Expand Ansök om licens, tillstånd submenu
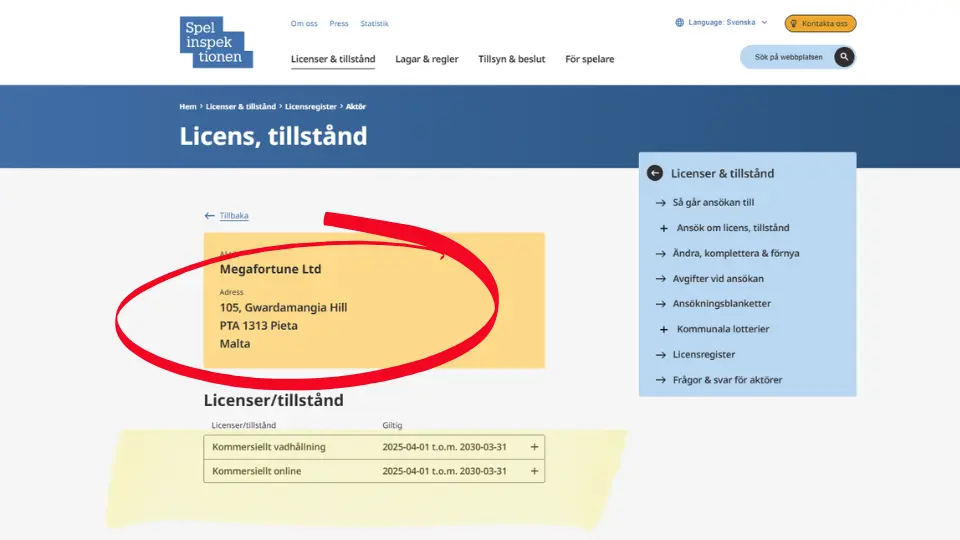This screenshot has height=540, width=960. 664,228
